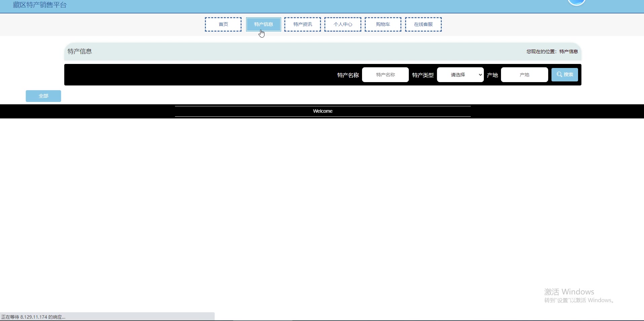Select the 全部 category button

tap(43, 96)
